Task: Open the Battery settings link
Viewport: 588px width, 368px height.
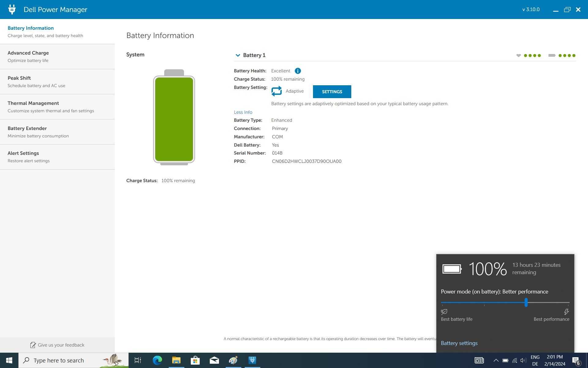Action: (459, 343)
